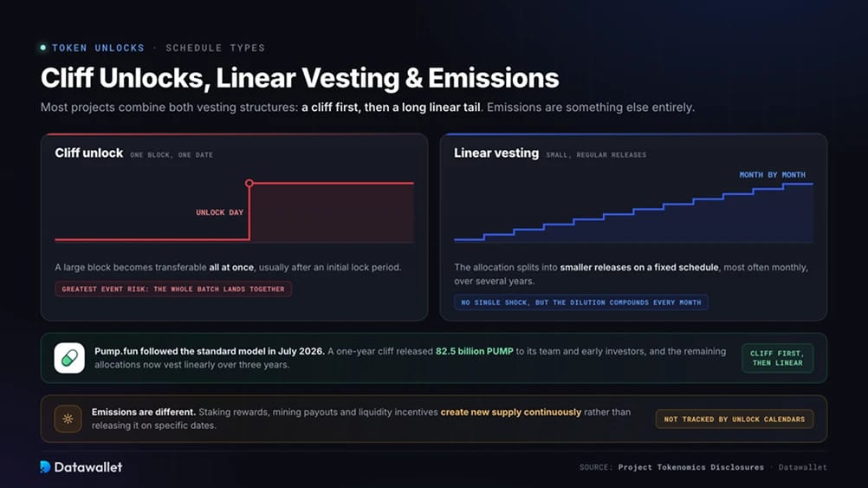Click Not Tracked By Unlock Calendars badge

[x=735, y=420]
